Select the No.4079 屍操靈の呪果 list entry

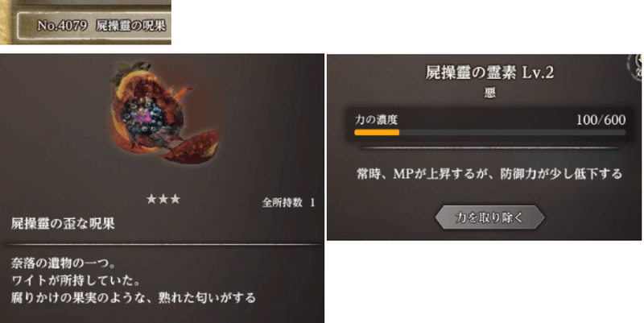point(93,26)
